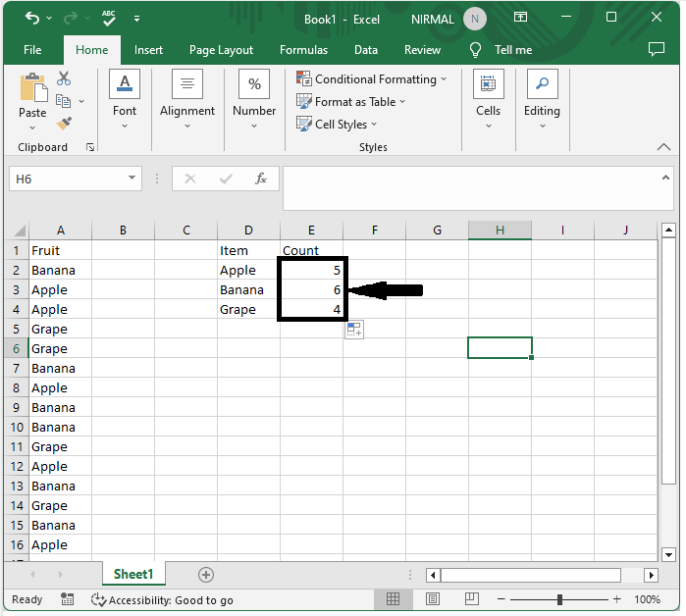The image size is (686, 616).
Task: Expand the Copy dropdown arrow
Action: 81,101
